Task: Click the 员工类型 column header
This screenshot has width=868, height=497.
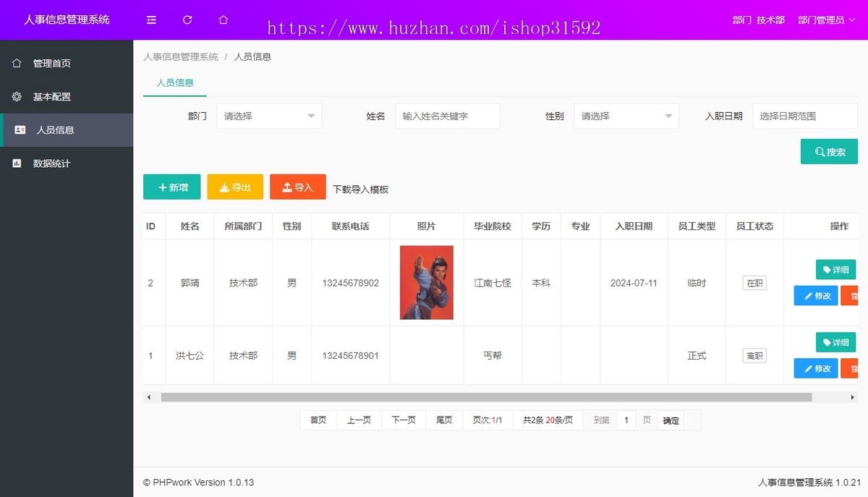Action: 697,226
